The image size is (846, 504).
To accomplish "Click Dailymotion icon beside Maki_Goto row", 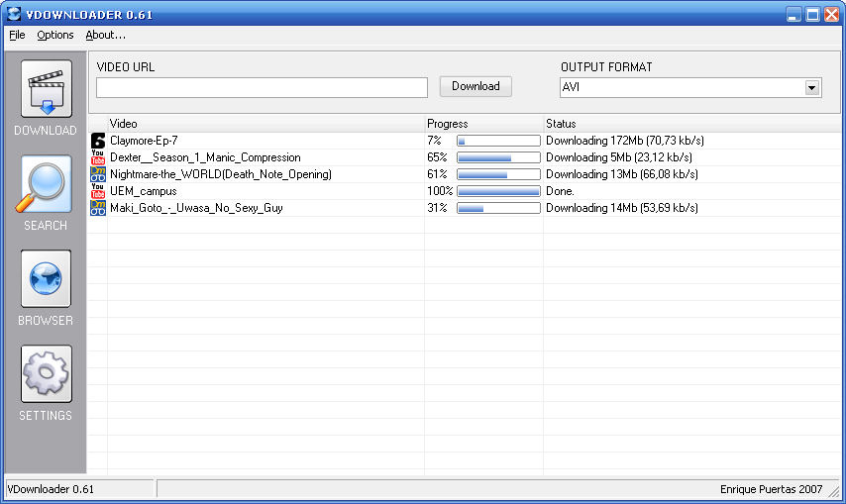I will point(98,208).
